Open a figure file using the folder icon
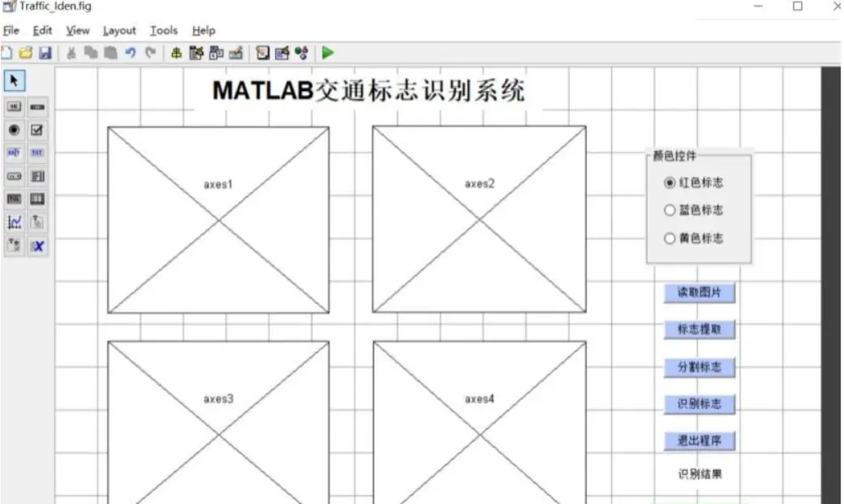Image resolution: width=844 pixels, height=504 pixels. tap(25, 53)
